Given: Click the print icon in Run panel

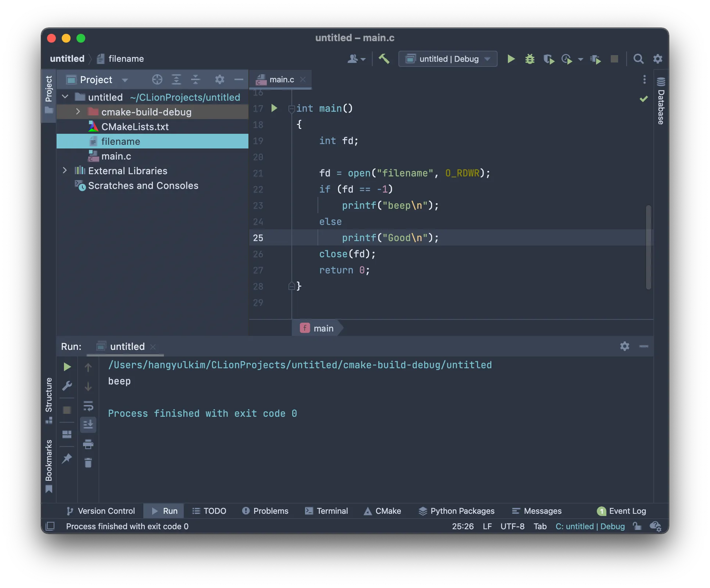Looking at the screenshot, I should [x=88, y=444].
